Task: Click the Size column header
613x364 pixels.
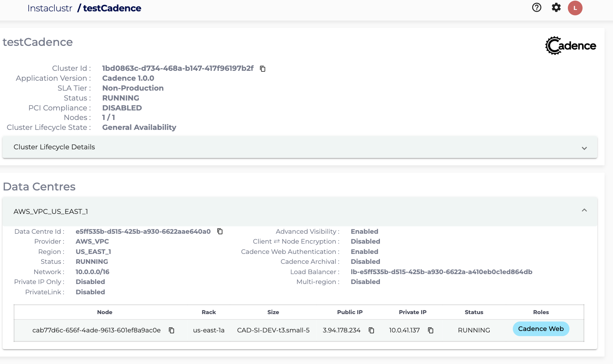Action: [x=273, y=312]
